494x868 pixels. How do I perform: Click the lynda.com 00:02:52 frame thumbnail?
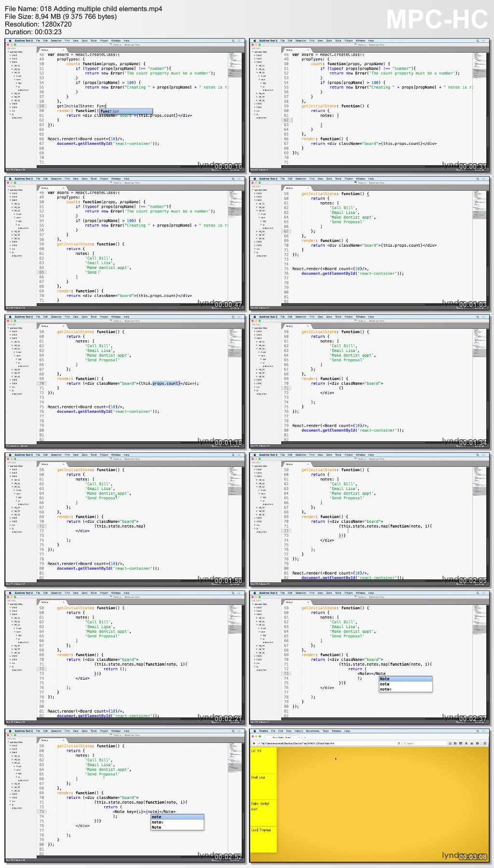[124, 795]
